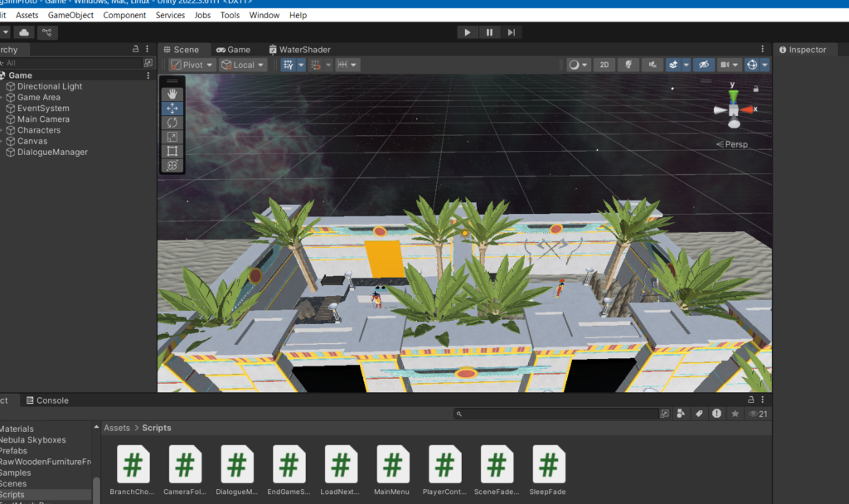The width and height of the screenshot is (849, 504).
Task: Toggle scene lighting on or off
Action: pyautogui.click(x=628, y=65)
